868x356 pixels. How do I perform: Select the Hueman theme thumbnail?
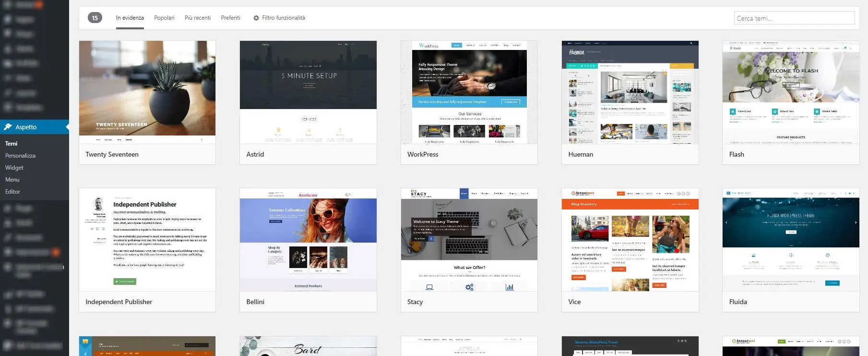(630, 92)
